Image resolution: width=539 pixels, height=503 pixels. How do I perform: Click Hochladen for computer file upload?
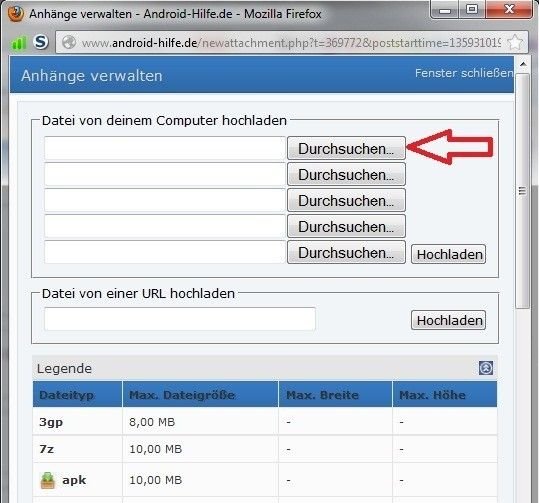448,254
